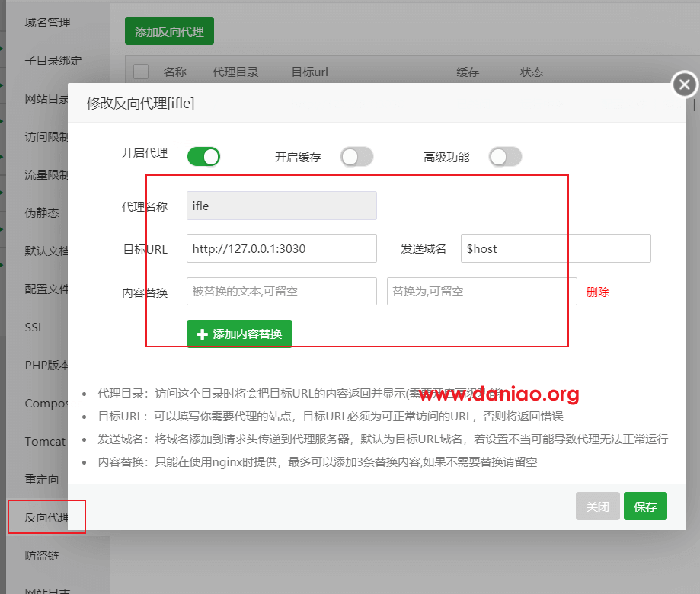The width and height of the screenshot is (700, 594).
Task: Focus 代理名称 field containing ifle
Action: 282,206
